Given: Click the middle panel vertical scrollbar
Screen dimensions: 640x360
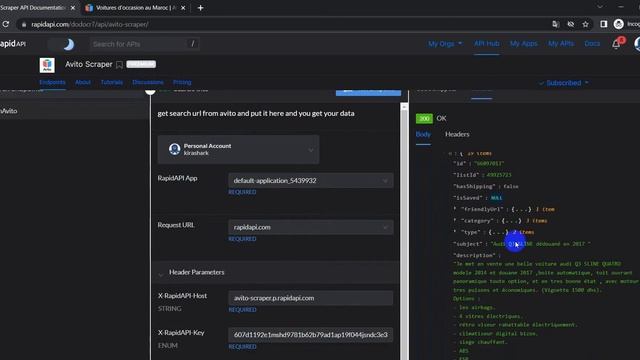Looking at the screenshot, I should point(404,231).
